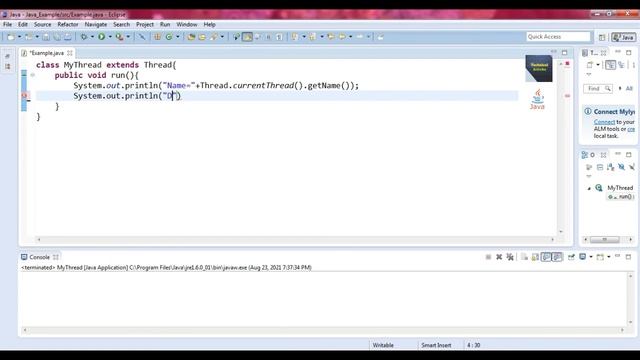
Task: Open the Window menu
Action: click(x=187, y=24)
